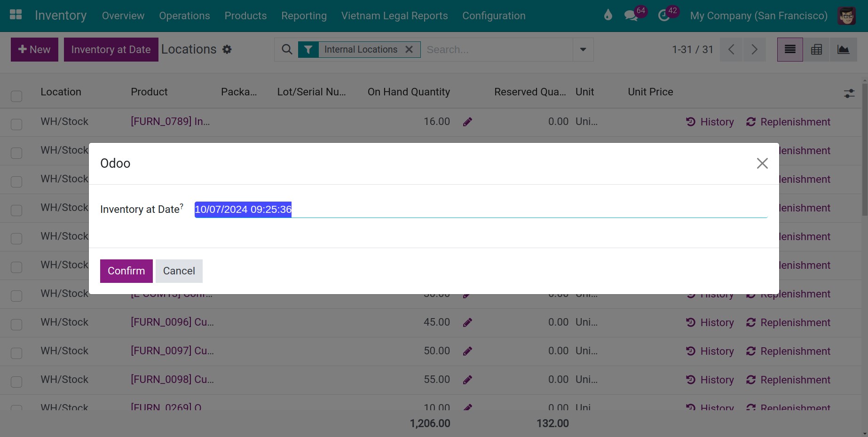This screenshot has width=868, height=437.
Task: Open the Operations menu
Action: point(184,16)
